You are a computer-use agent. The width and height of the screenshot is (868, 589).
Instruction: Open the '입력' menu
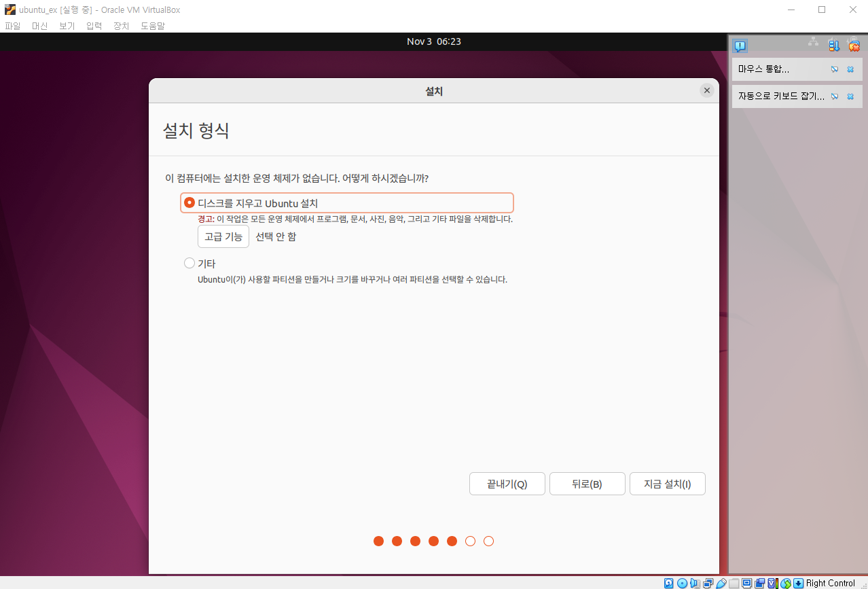point(94,26)
